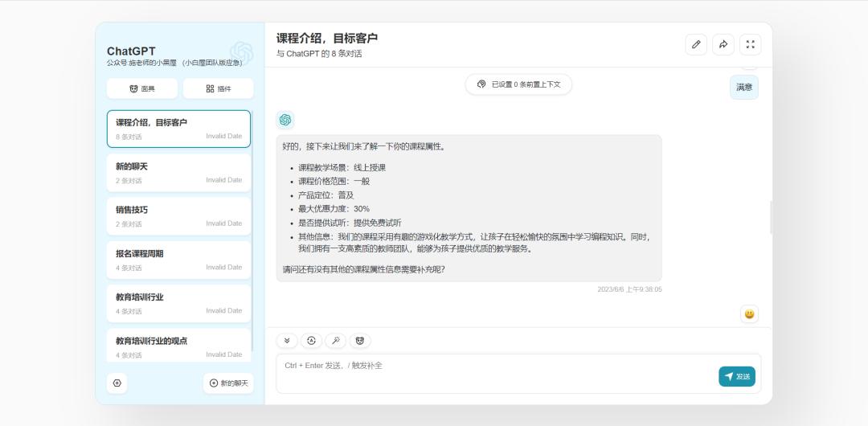Click the chat area vertical scrollbar
868x426 pixels.
coord(771,217)
